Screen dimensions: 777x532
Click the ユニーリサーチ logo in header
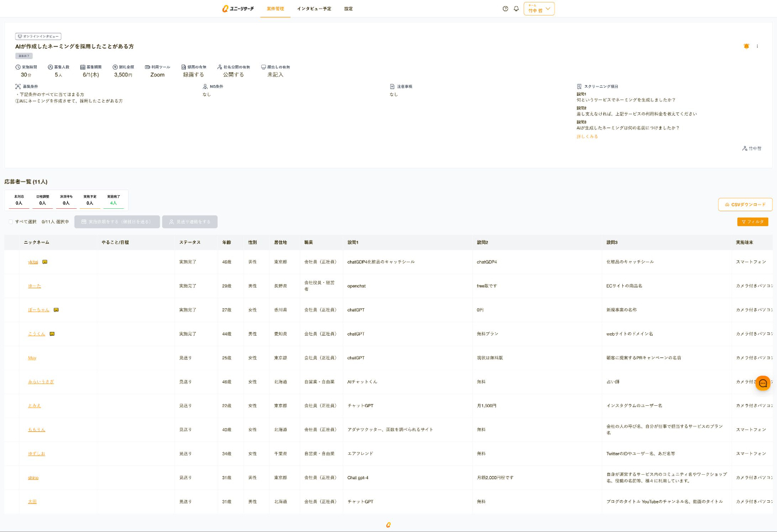238,9
